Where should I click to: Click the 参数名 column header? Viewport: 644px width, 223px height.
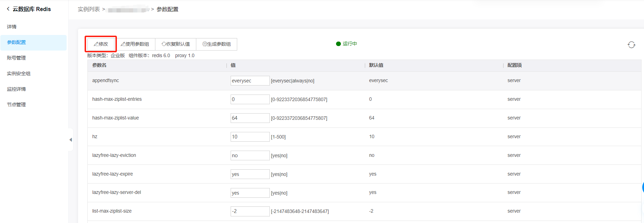point(100,65)
